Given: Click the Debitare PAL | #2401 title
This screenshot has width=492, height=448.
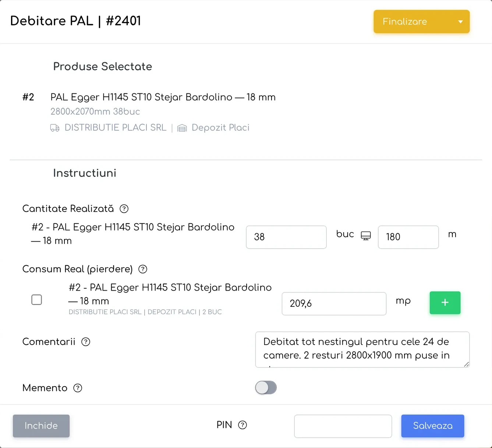Looking at the screenshot, I should coord(75,21).
